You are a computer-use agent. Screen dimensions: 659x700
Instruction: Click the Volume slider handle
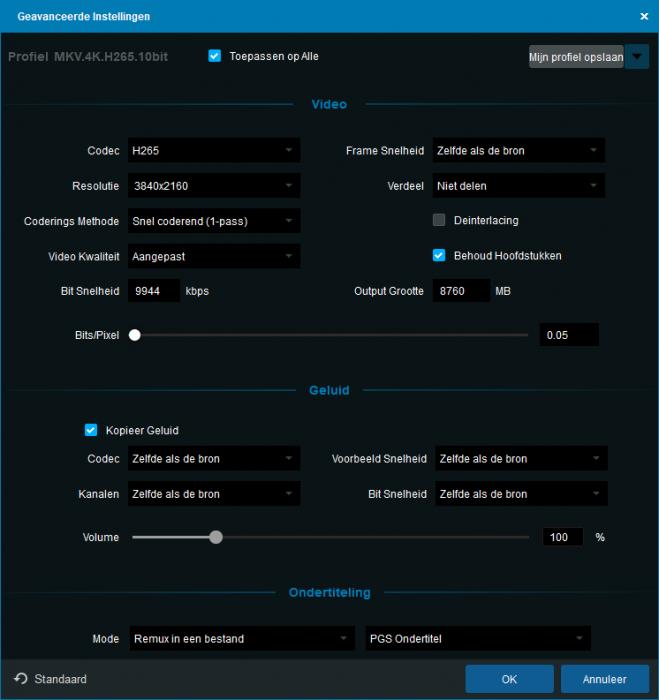(x=216, y=537)
